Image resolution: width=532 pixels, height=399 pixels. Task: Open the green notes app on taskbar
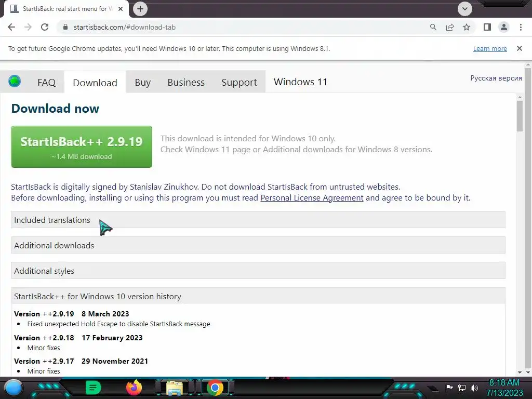pos(93,388)
